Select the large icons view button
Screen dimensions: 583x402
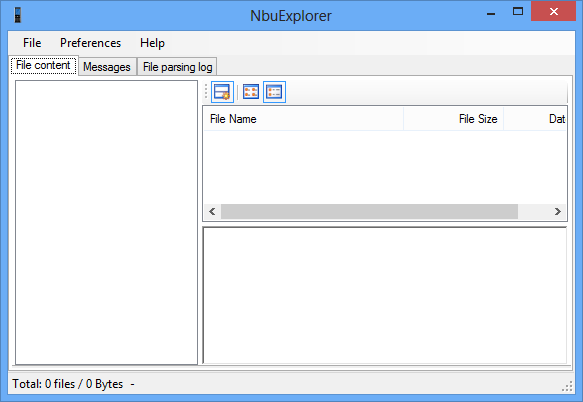(251, 92)
